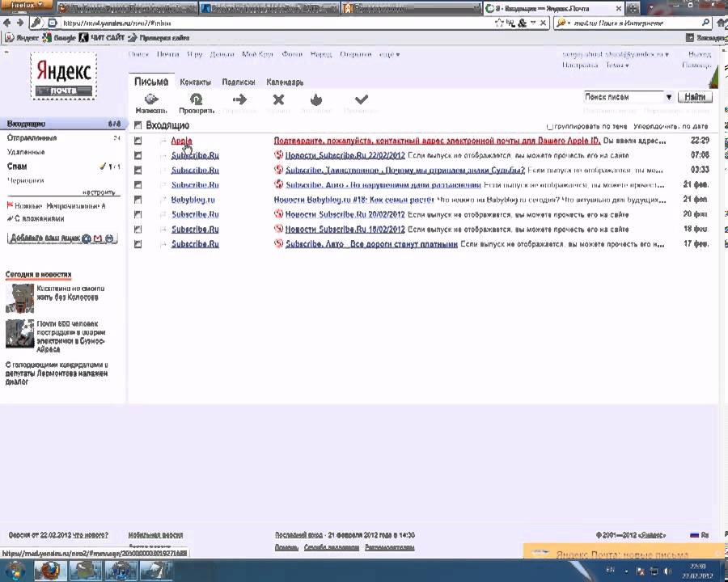The image size is (728, 582).
Task: Click the mark-as-read checkmark icon
Action: click(362, 99)
